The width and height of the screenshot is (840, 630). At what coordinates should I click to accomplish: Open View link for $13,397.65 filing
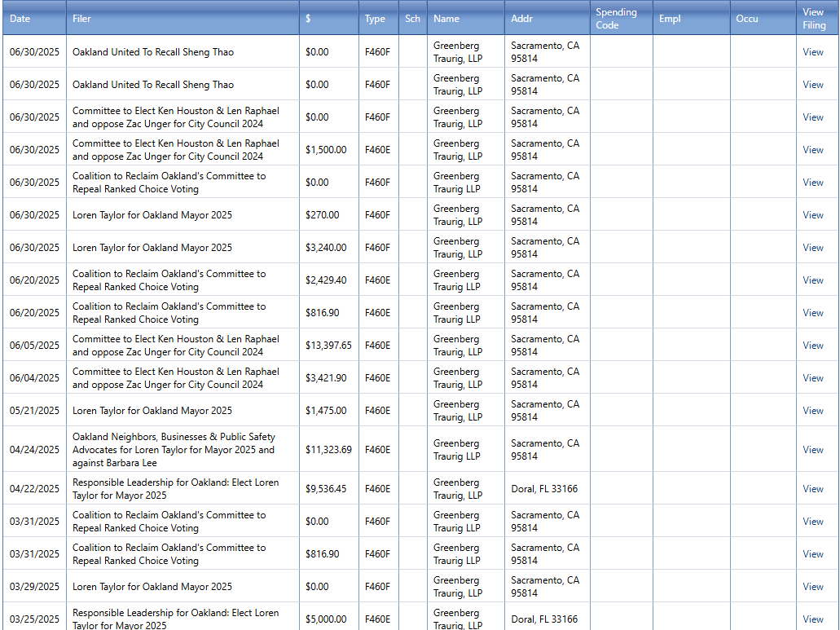click(812, 346)
